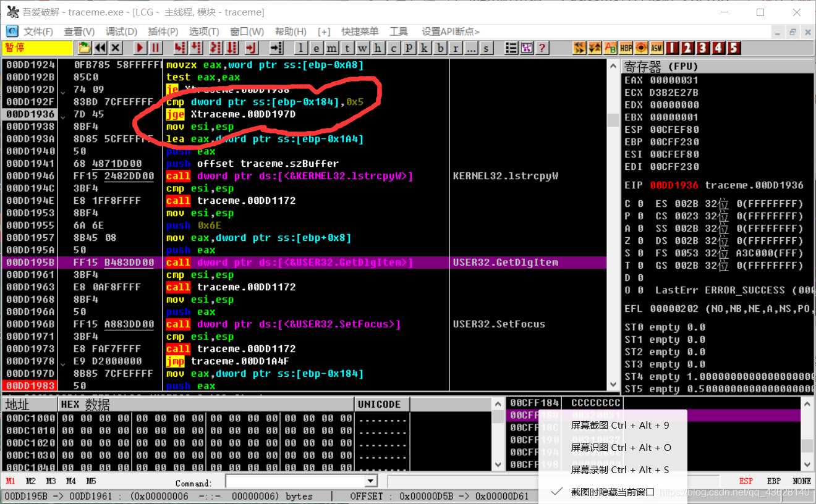This screenshot has width=816, height=504.
Task: Open the 查看(V) menu
Action: pos(79,31)
